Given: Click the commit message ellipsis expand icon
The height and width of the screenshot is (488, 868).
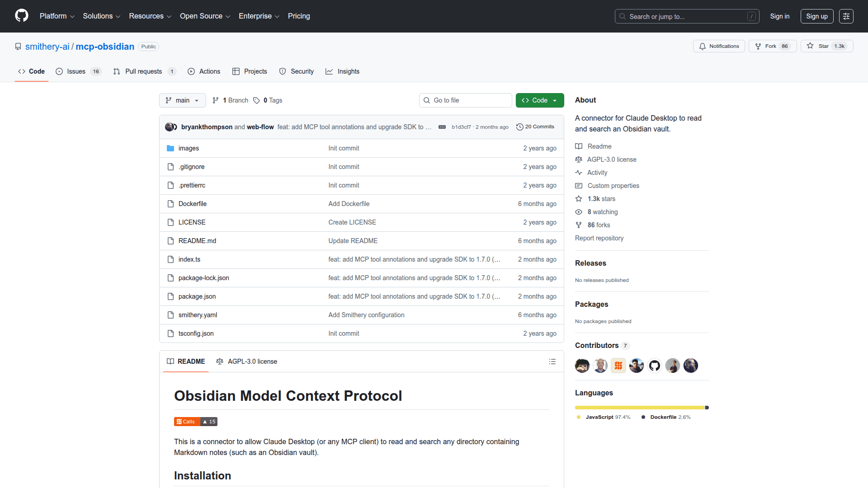Looking at the screenshot, I should (x=442, y=127).
